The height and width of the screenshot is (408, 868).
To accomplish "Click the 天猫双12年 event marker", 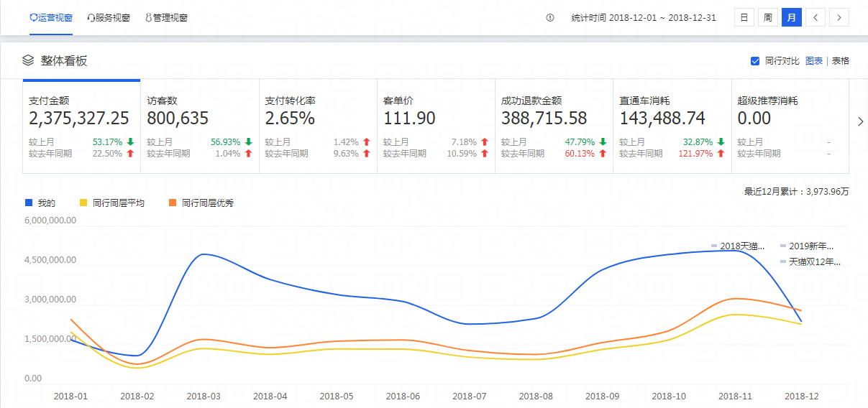I will pos(810,262).
